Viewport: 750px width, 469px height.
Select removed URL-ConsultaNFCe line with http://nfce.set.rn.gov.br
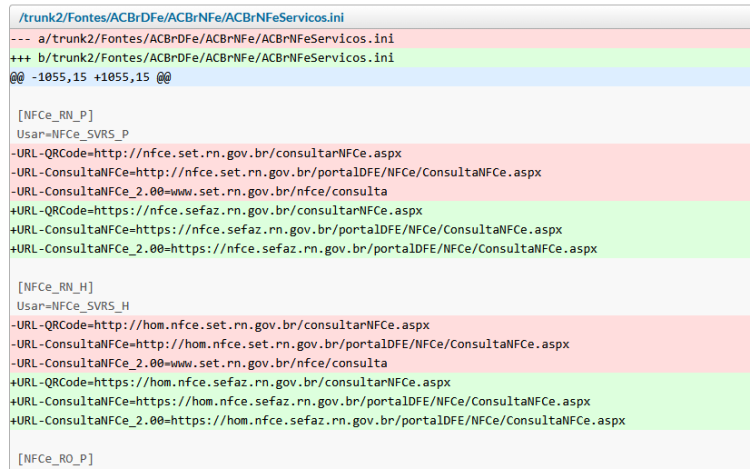point(380,172)
